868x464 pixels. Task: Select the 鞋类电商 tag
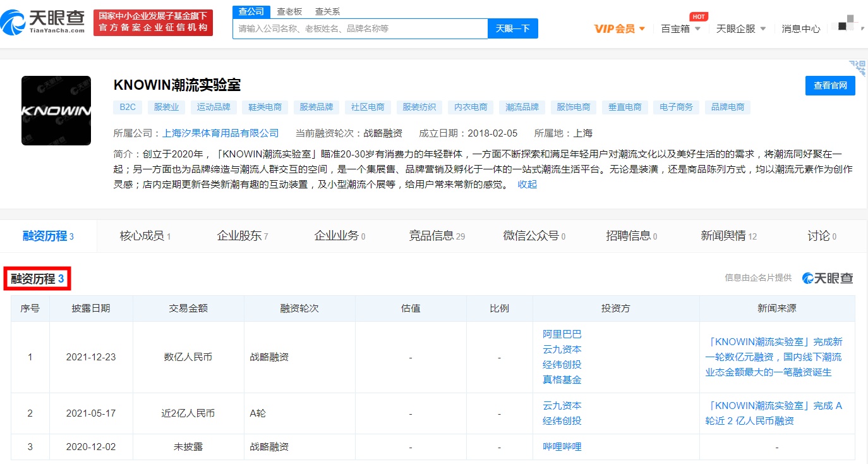coord(265,107)
